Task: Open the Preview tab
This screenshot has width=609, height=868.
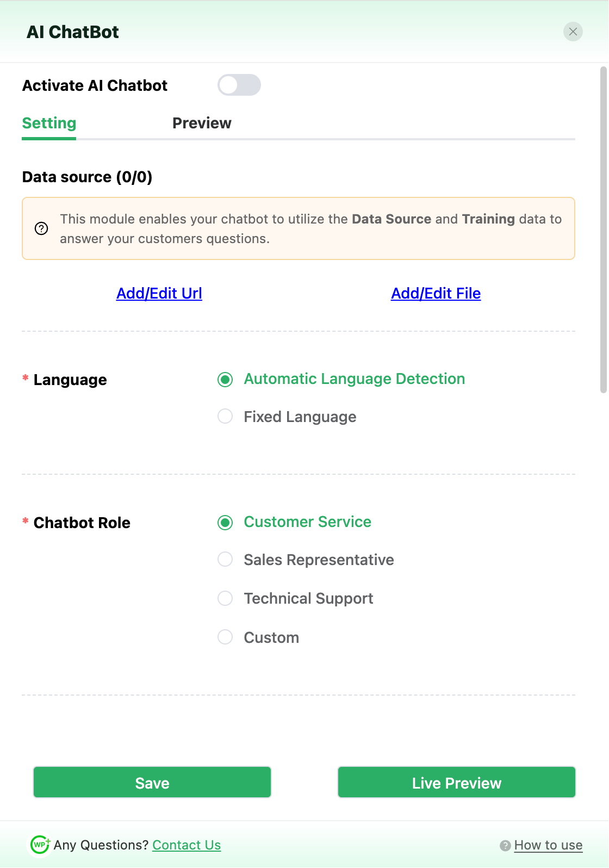Action: [202, 123]
